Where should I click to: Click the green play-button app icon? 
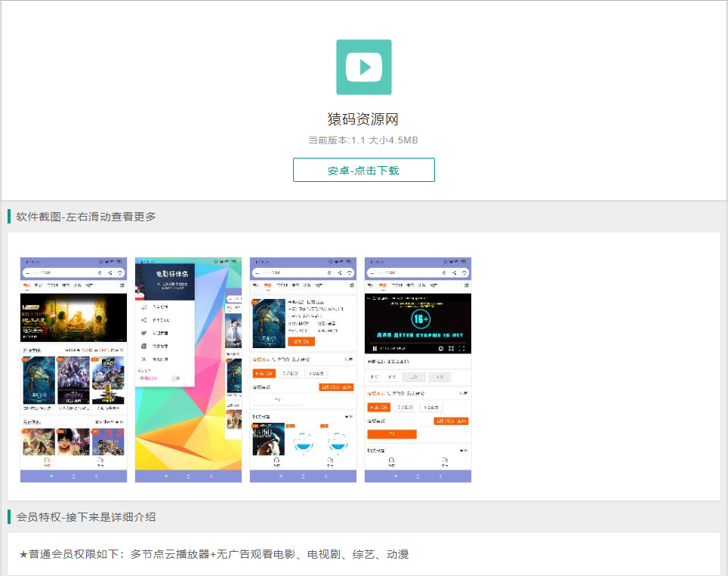(363, 67)
